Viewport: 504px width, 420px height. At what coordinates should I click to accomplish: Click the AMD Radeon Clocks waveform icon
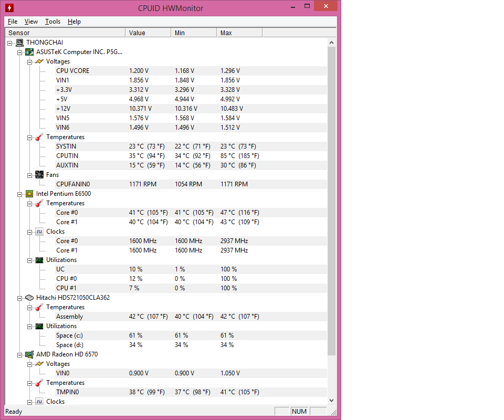tap(39, 402)
